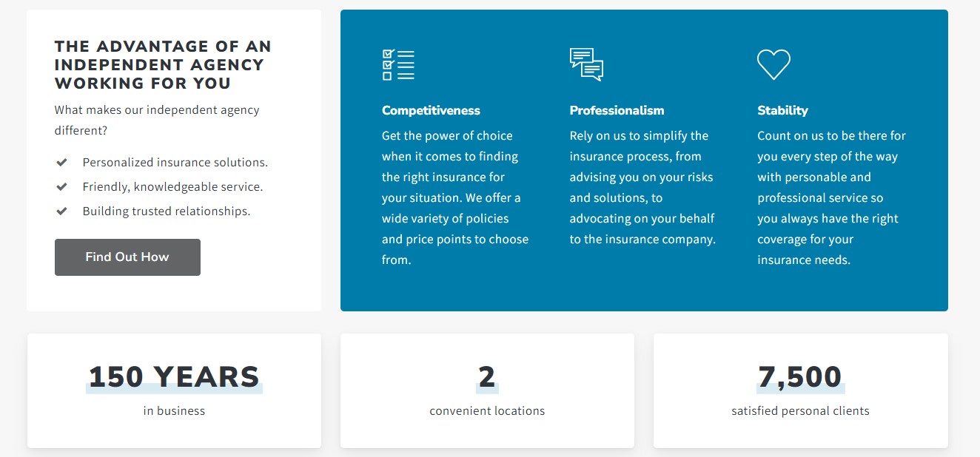Click the Personalized insurance solutions text
980x457 pixels.
click(175, 162)
